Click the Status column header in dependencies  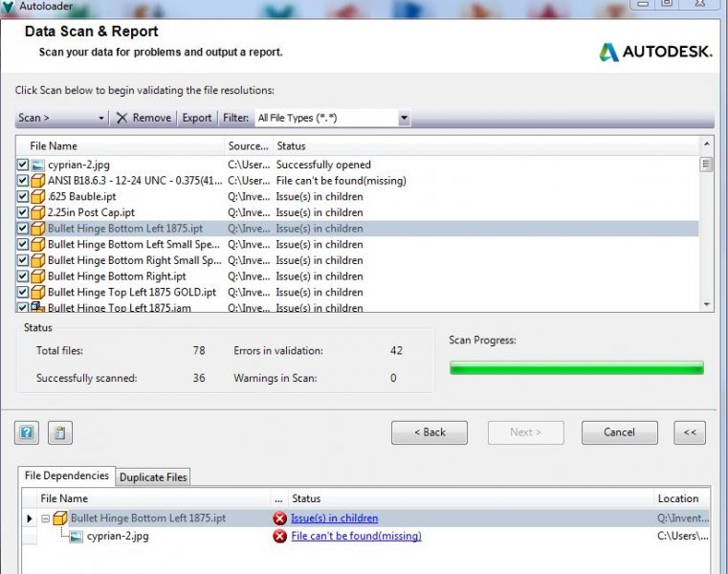click(x=471, y=498)
